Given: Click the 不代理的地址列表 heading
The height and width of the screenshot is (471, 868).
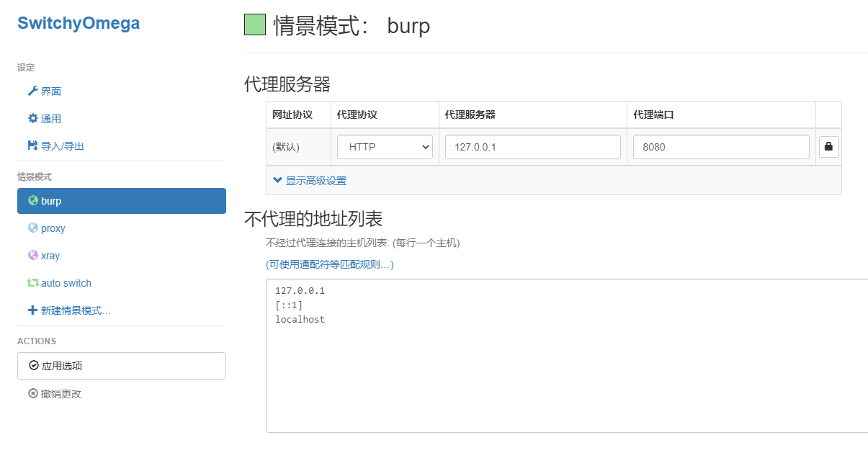Looking at the screenshot, I should (313, 218).
